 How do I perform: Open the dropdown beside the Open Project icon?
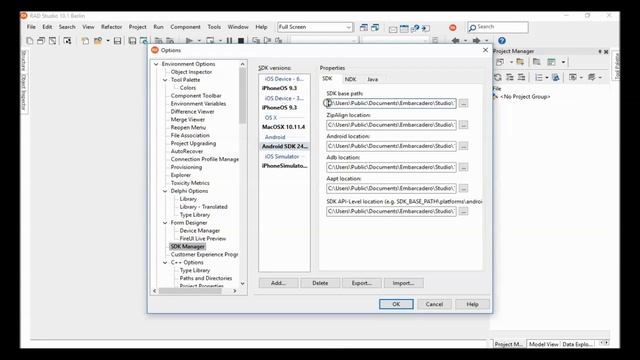108,41
